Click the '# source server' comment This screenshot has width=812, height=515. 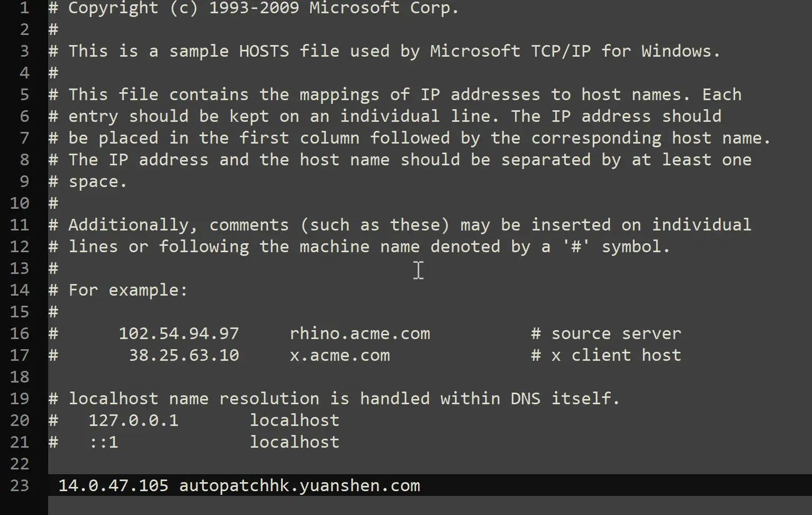tap(606, 334)
